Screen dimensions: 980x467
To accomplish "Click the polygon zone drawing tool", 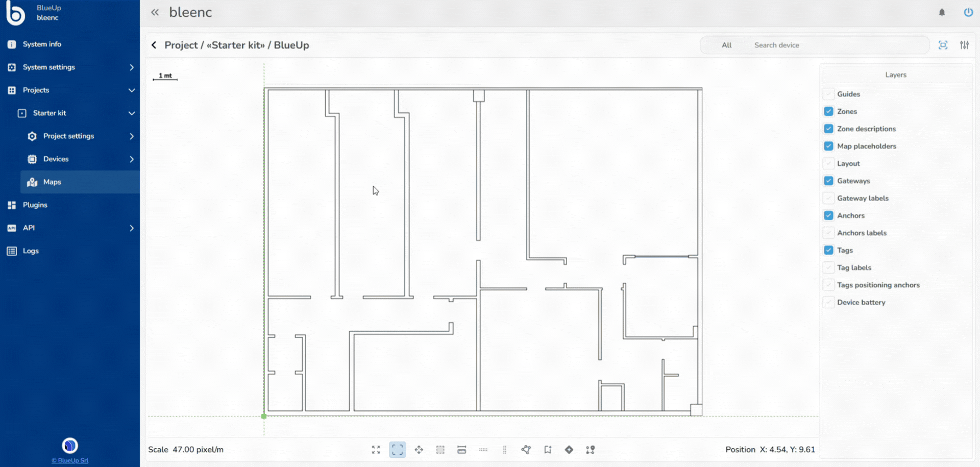I will (526, 450).
